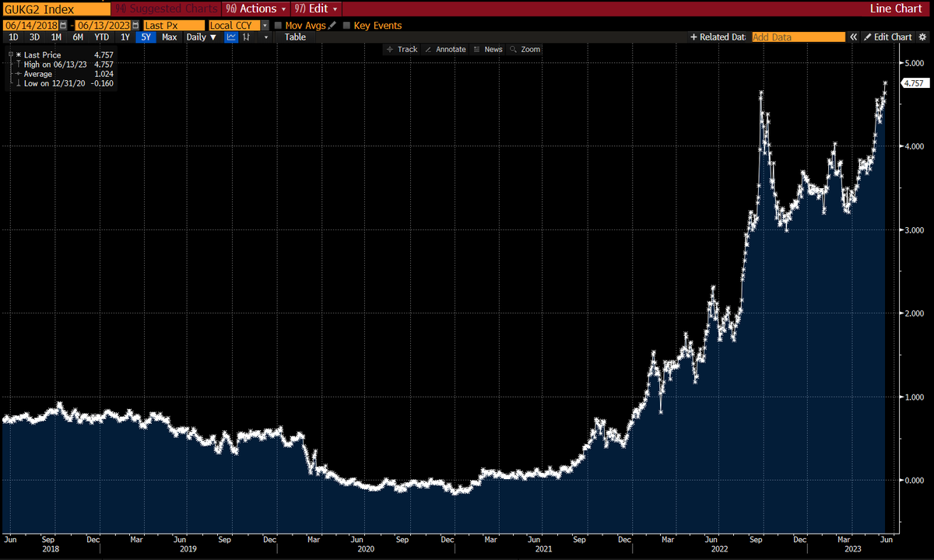Activate the Annotate tool

point(445,49)
